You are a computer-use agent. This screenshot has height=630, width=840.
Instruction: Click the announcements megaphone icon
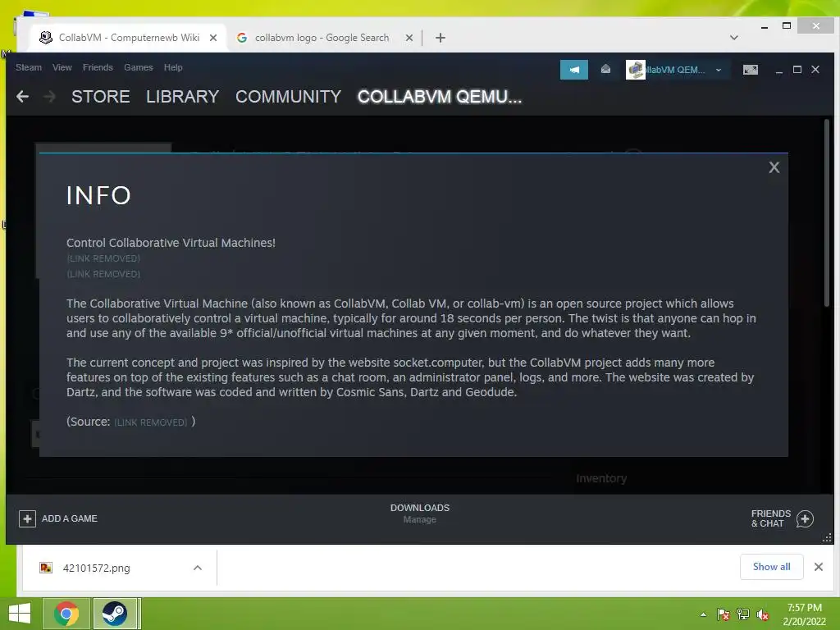574,70
